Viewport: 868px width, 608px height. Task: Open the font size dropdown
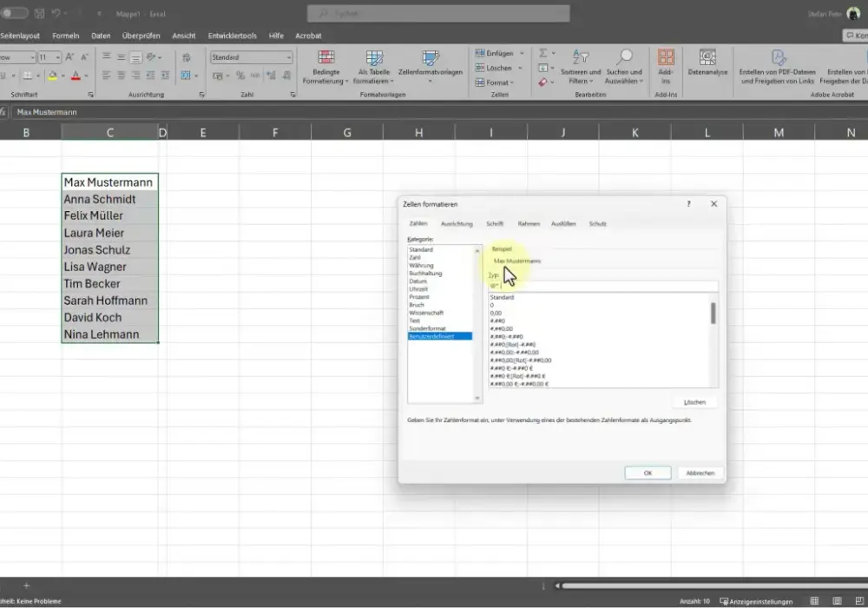[x=57, y=57]
